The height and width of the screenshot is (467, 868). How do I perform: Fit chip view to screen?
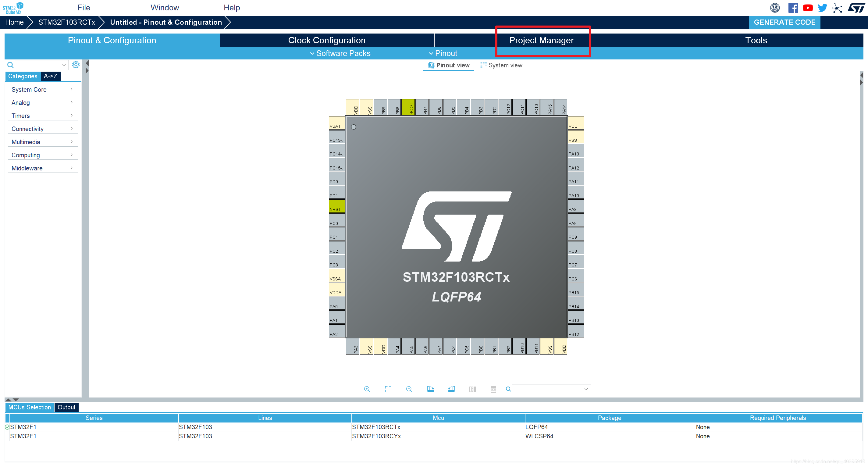[x=388, y=389]
